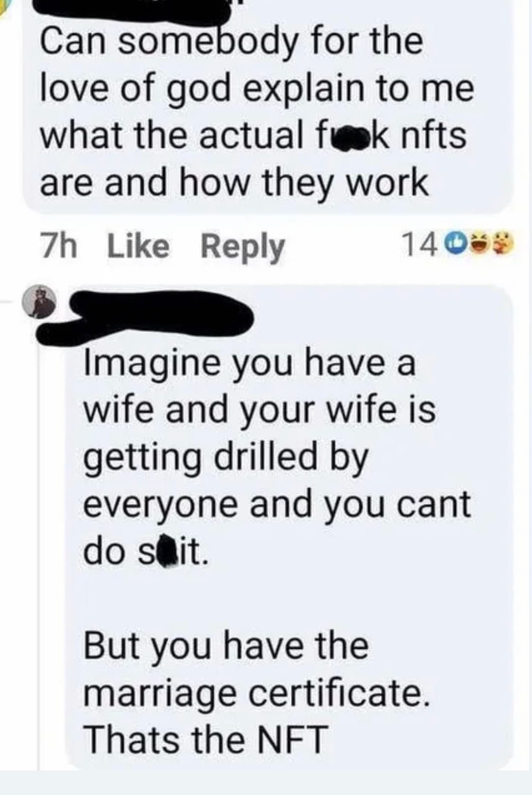Click the 'But you have the marriage certificate' paragraph
The width and height of the screenshot is (532, 795).
coord(256,669)
